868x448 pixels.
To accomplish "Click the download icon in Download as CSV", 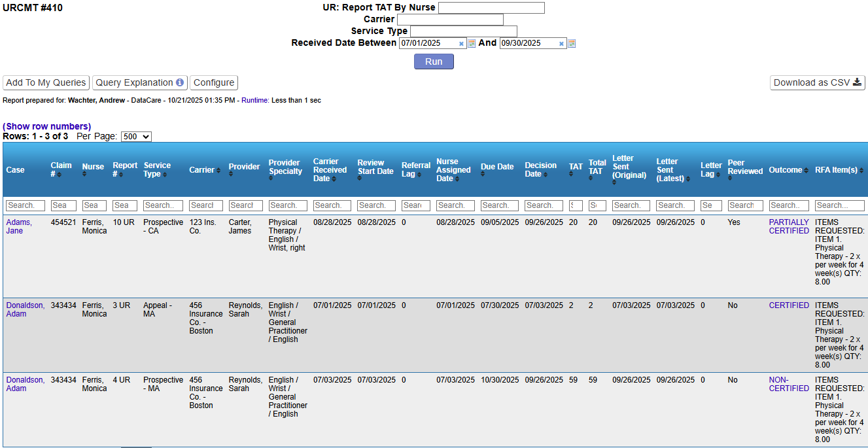I will click(x=856, y=83).
